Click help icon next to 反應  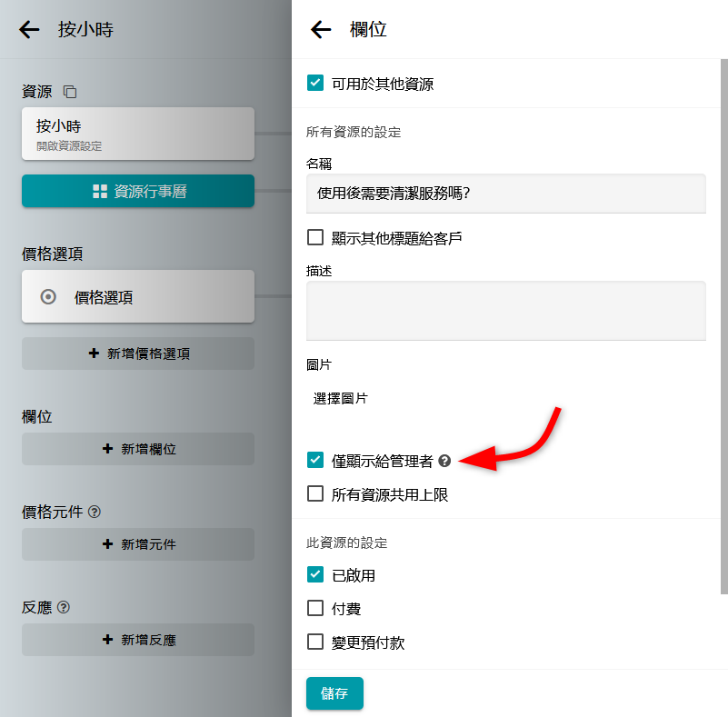[64, 607]
